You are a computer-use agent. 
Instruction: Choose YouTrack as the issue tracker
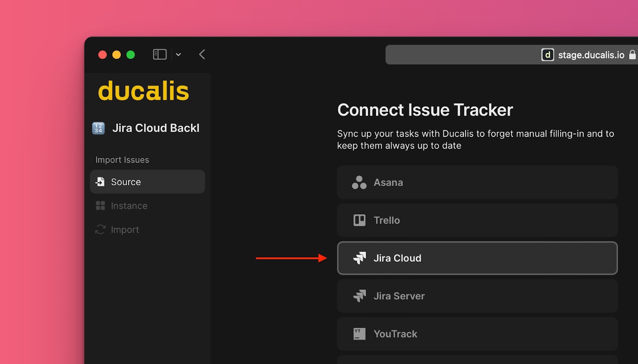477,334
